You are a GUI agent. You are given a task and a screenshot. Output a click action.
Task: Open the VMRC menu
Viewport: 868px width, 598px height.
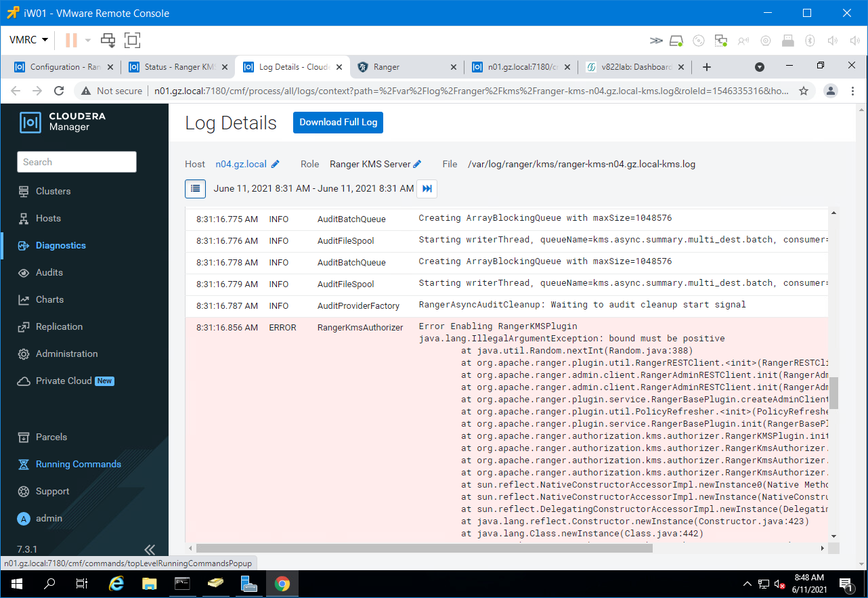click(x=27, y=40)
